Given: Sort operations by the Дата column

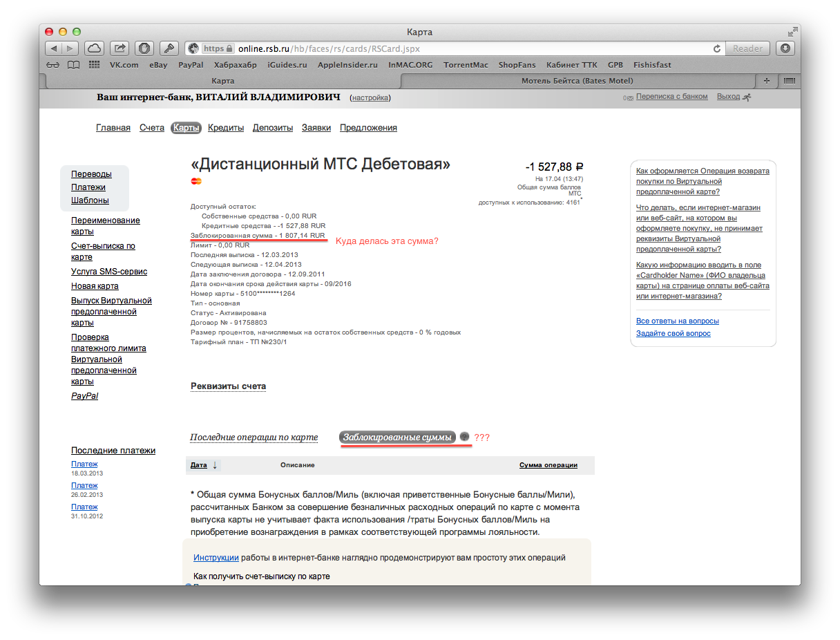Looking at the screenshot, I should click(199, 465).
